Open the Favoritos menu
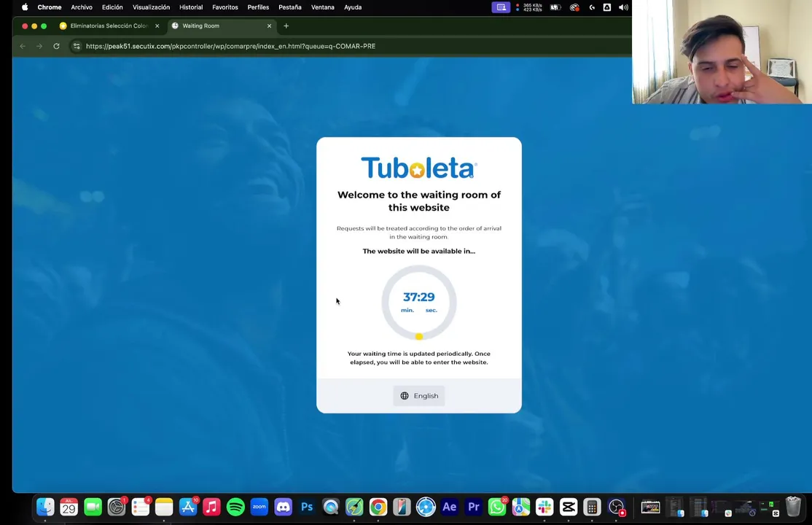Screen dimensions: 812x525 (x=225, y=7)
